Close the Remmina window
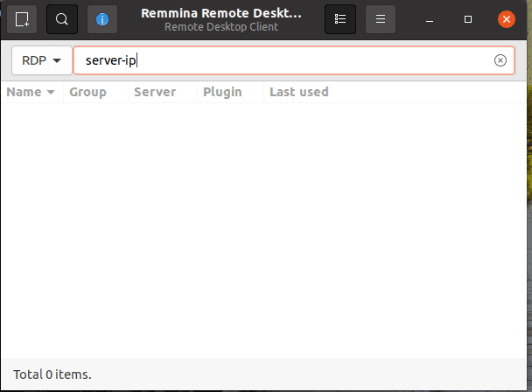The image size is (532, 392). click(x=507, y=19)
